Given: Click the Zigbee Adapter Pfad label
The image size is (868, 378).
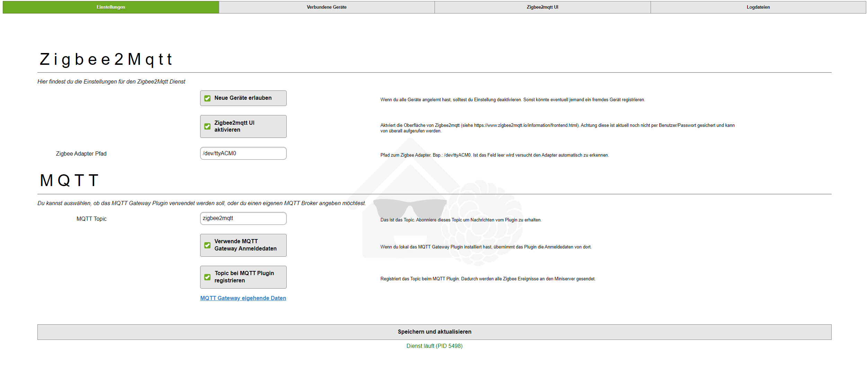Looking at the screenshot, I should pyautogui.click(x=81, y=154).
